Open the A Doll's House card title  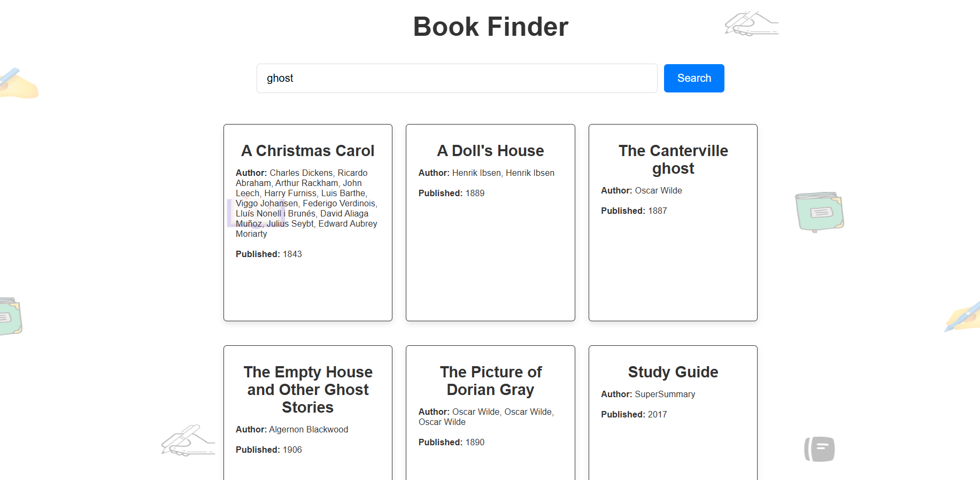tap(490, 151)
